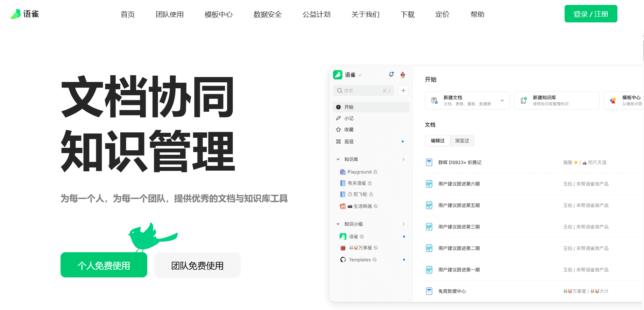Open 用户建议跟进第一期 document

point(459,270)
